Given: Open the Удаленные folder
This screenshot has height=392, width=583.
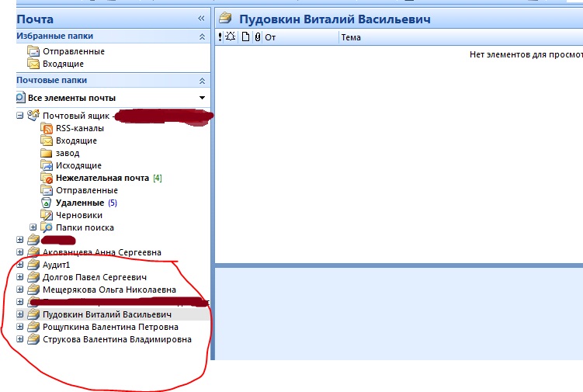Looking at the screenshot, I should [x=80, y=203].
